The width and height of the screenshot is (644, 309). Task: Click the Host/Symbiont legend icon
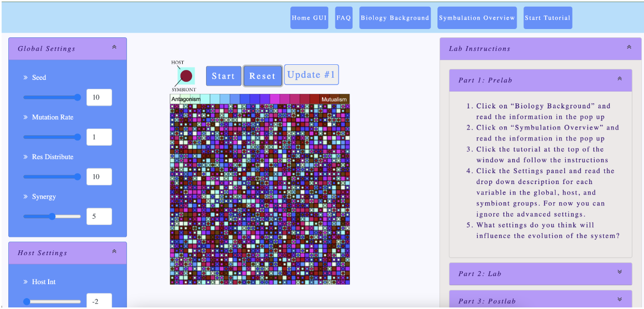(186, 76)
